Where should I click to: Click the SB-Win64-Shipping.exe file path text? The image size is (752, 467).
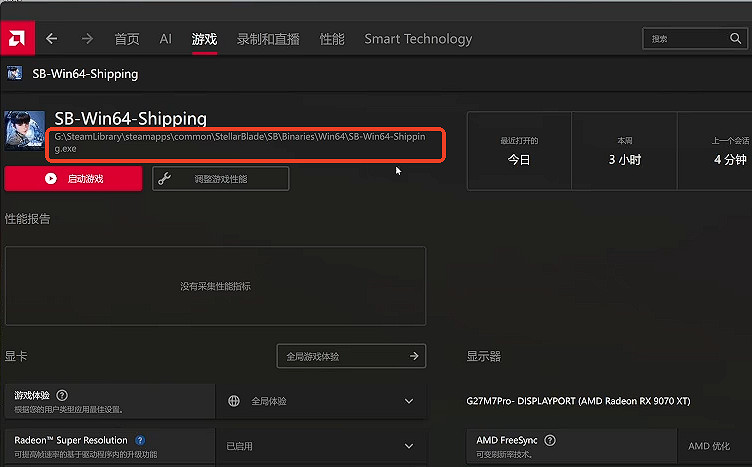[x=240, y=142]
